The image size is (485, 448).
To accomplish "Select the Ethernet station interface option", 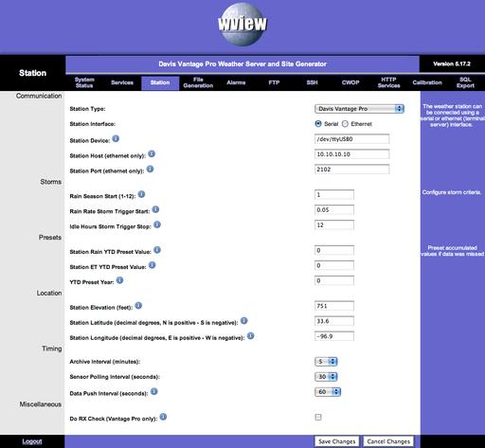I will 345,124.
